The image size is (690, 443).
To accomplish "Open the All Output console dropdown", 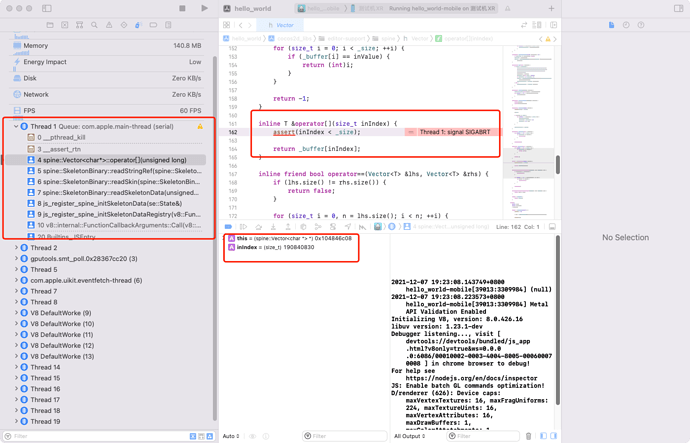I will click(410, 436).
